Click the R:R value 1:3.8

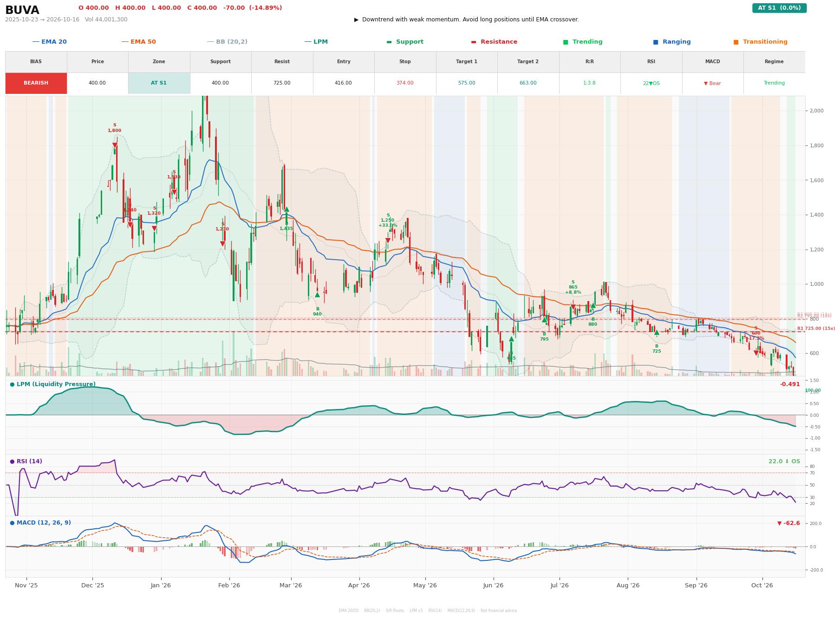pos(589,83)
